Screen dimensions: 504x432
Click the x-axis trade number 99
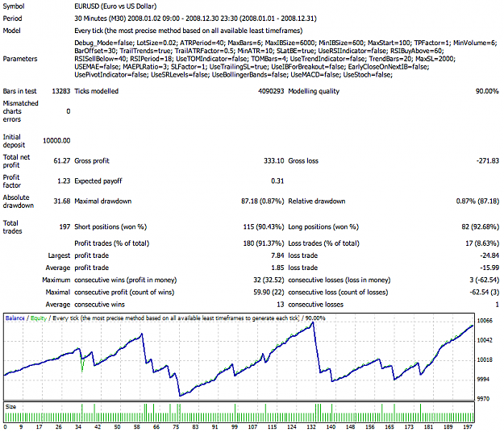point(235,427)
